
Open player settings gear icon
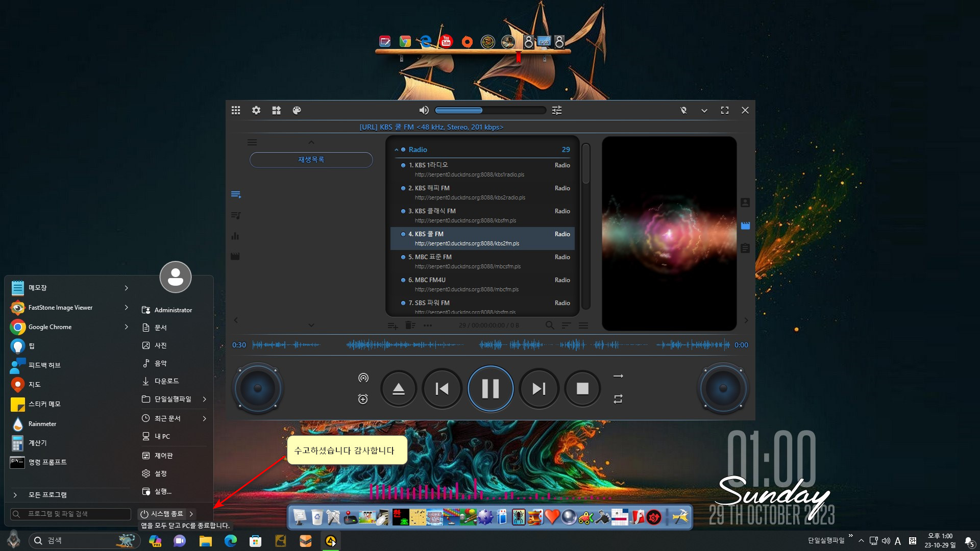(x=256, y=110)
